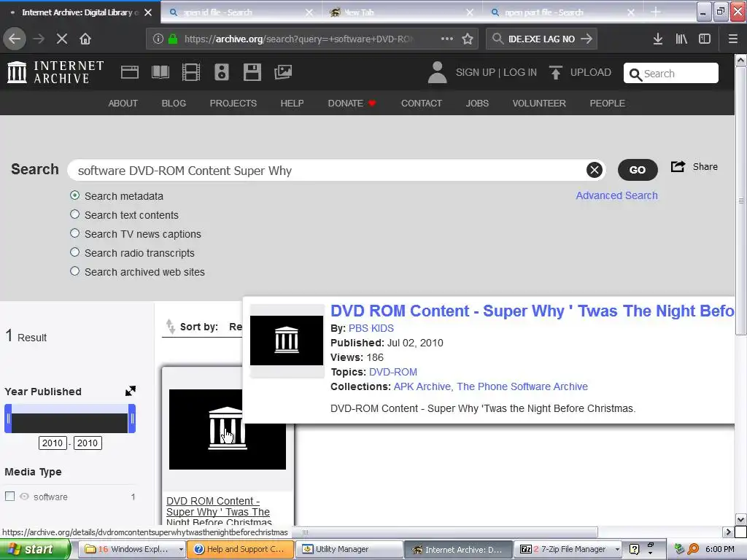Open the Web archive icon

click(x=130, y=72)
